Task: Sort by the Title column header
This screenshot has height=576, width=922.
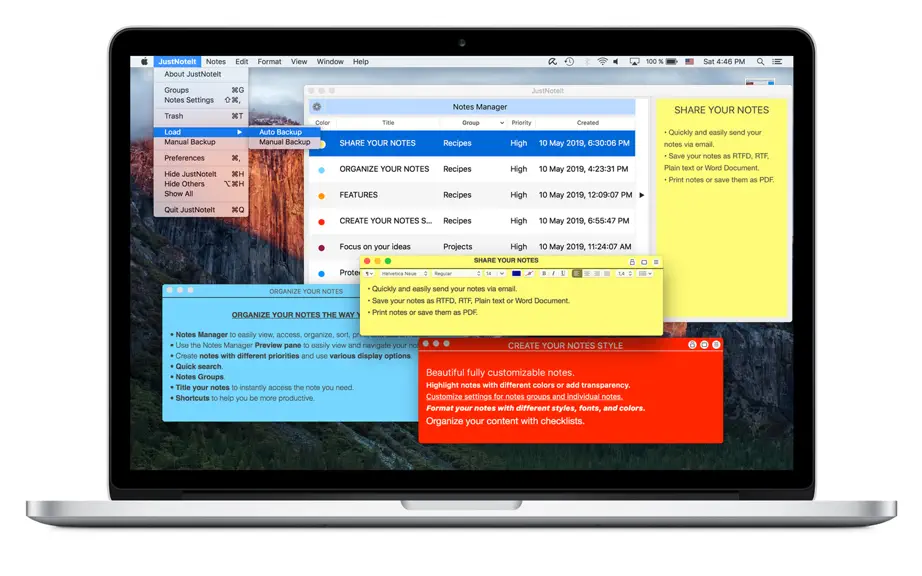Action: point(388,123)
